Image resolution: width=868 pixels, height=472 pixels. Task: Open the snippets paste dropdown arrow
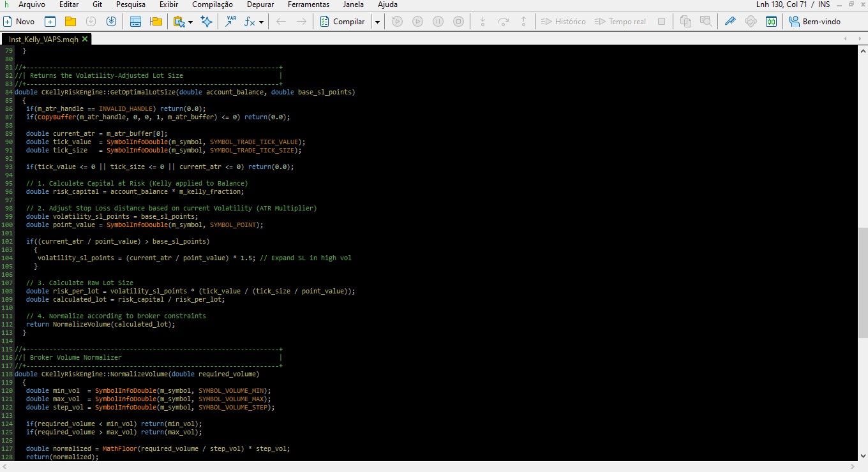[189, 21]
